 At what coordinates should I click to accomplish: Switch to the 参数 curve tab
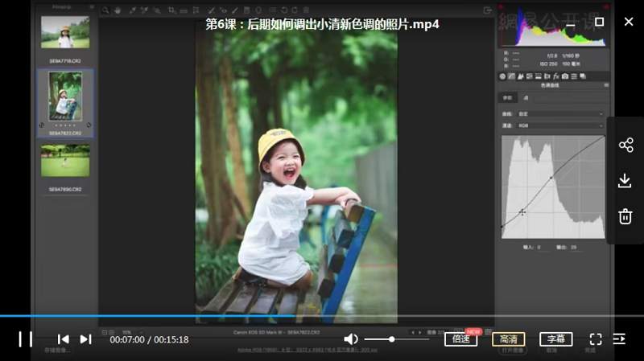point(507,97)
